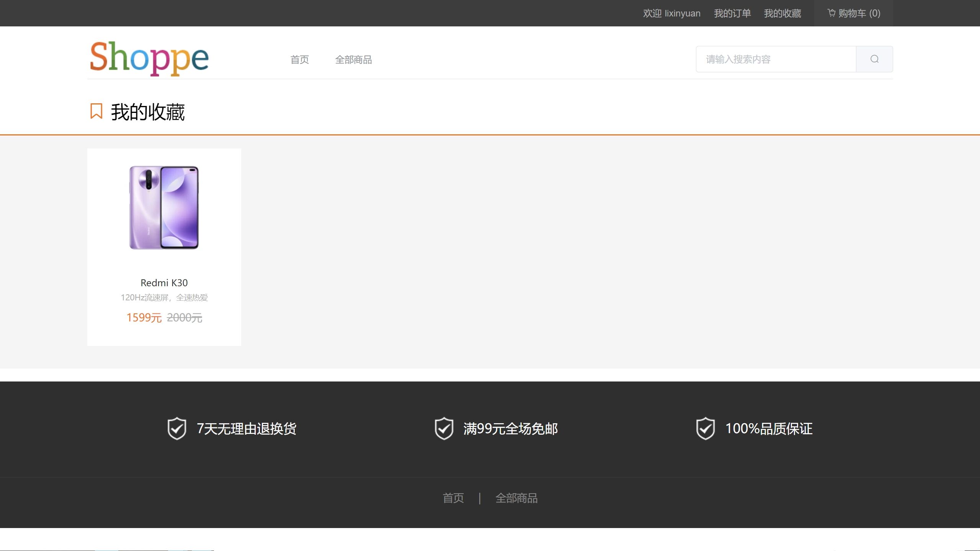This screenshot has height=551, width=980.
Task: Click the 7天无理由退换货 footer text
Action: tap(247, 429)
